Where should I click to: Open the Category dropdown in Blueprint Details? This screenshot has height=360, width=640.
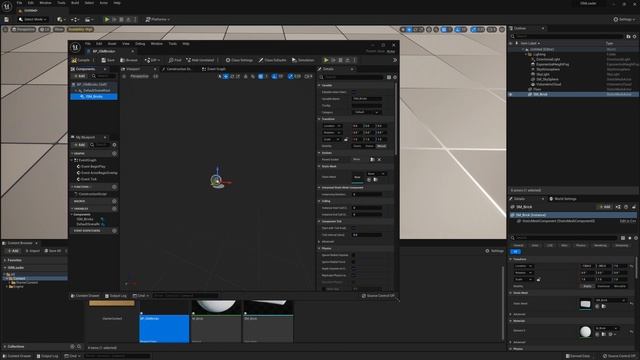point(367,112)
